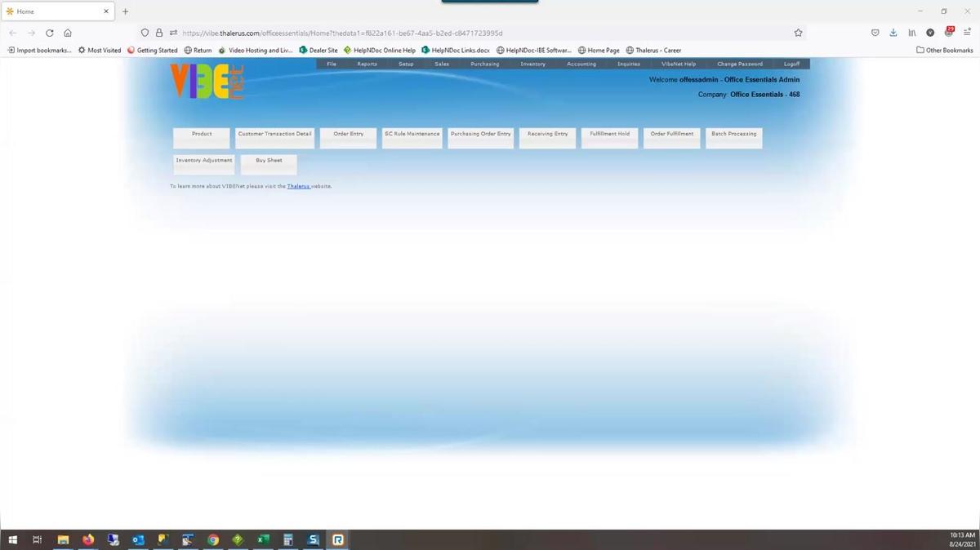
Task: Bookmark this page with the star icon
Action: pos(798,33)
